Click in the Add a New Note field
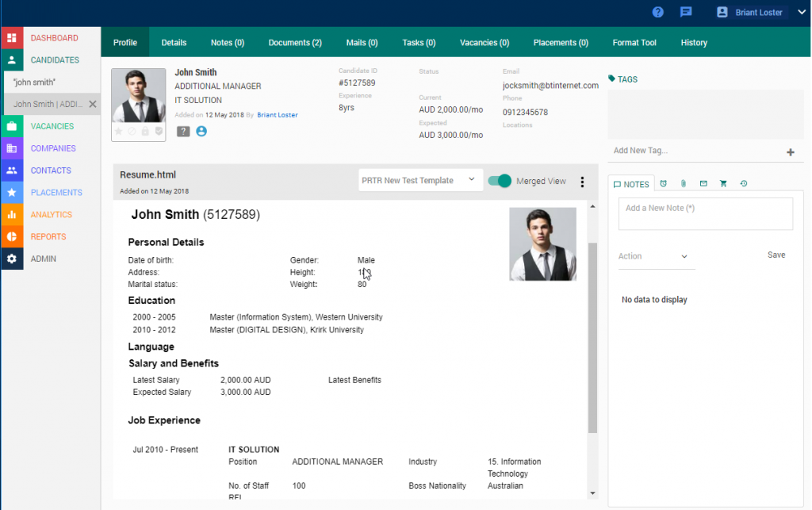 pyautogui.click(x=705, y=213)
